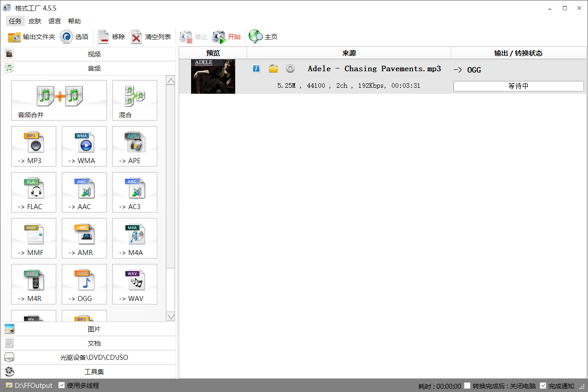Select the -> WMA conversion icon
Image resolution: width=588 pixels, height=392 pixels.
click(x=84, y=147)
